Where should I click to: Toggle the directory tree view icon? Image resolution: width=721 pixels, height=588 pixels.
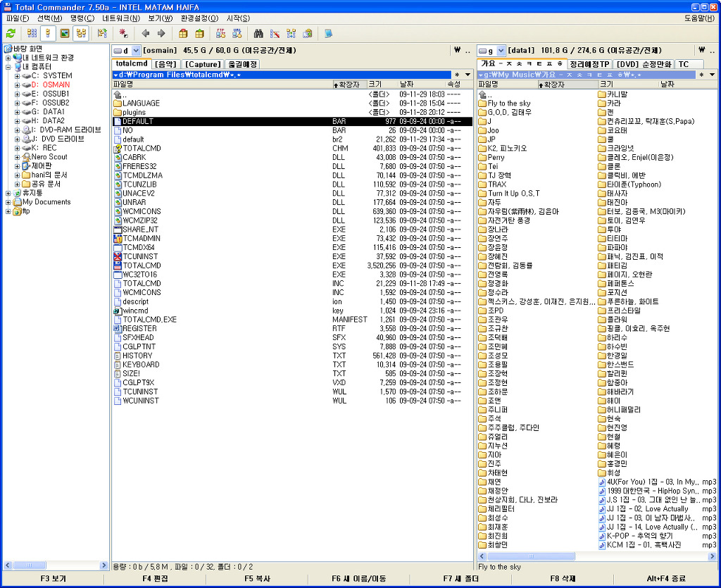(x=81, y=33)
